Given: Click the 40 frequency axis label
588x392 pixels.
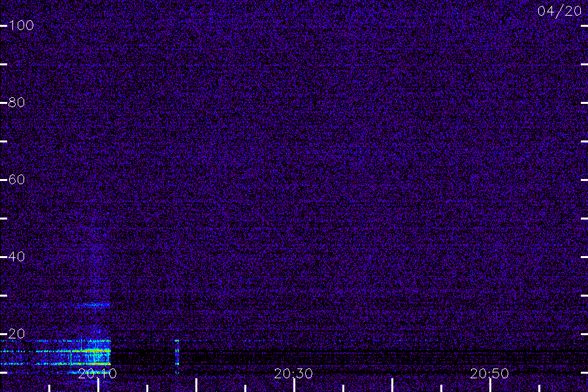Looking at the screenshot, I should click(16, 257).
